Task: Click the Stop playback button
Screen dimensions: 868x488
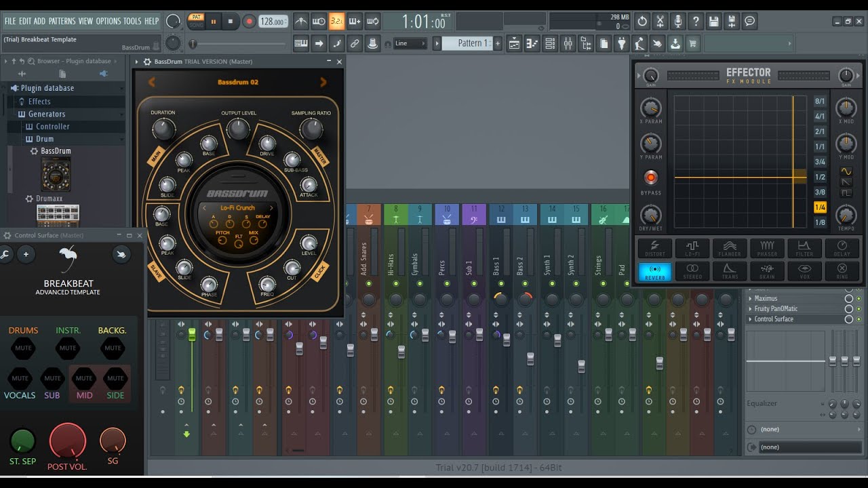Action: [231, 21]
